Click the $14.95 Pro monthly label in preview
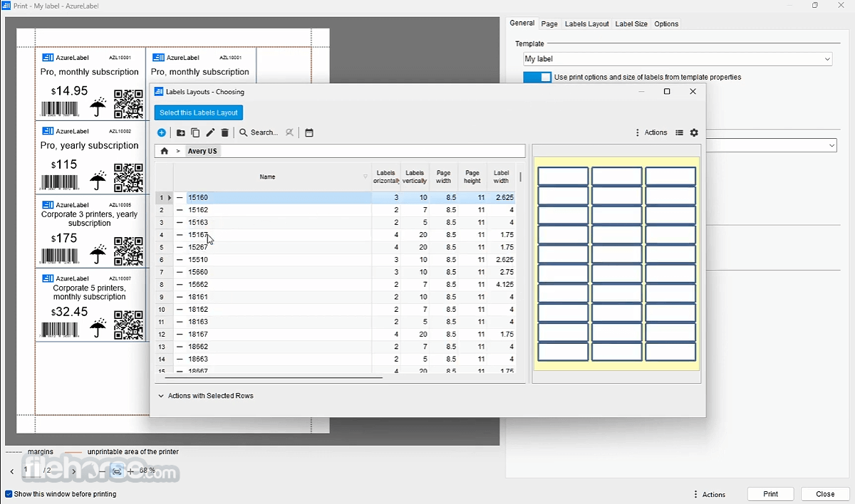 click(x=90, y=83)
